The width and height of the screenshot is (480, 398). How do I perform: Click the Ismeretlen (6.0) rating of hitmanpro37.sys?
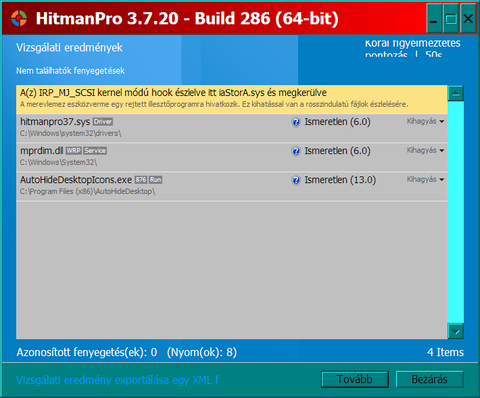tap(337, 122)
